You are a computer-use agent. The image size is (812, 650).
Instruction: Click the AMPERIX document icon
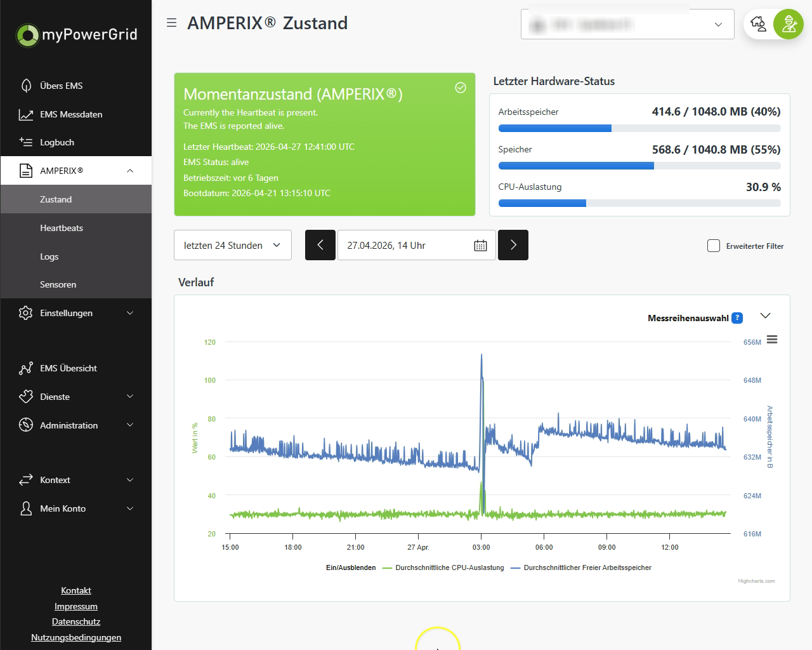(26, 171)
